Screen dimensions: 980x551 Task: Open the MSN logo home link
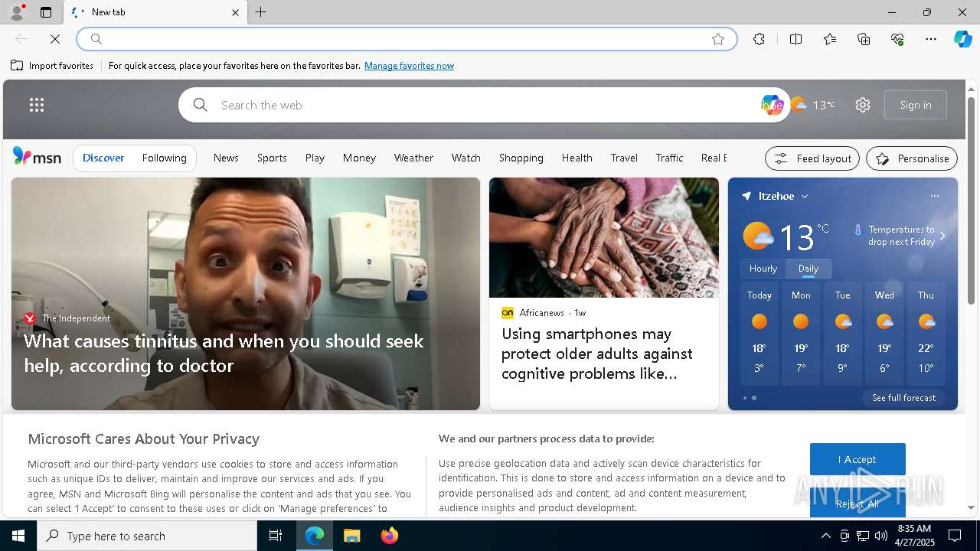tap(37, 157)
